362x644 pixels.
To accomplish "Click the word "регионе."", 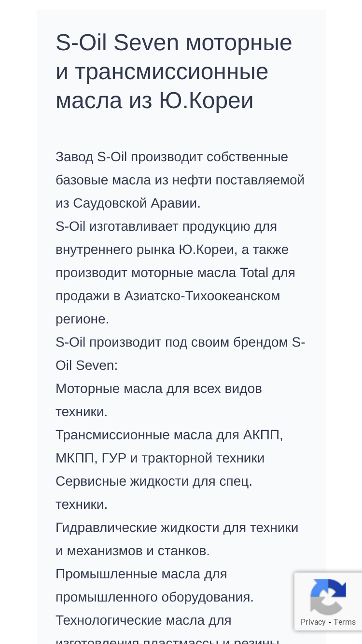I will pyautogui.click(x=83, y=319).
